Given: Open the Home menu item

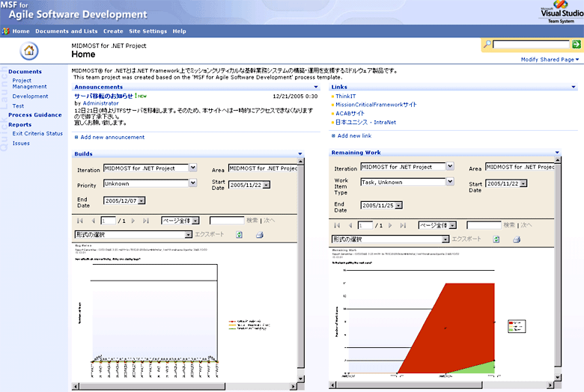Looking at the screenshot, I should pos(21,31).
